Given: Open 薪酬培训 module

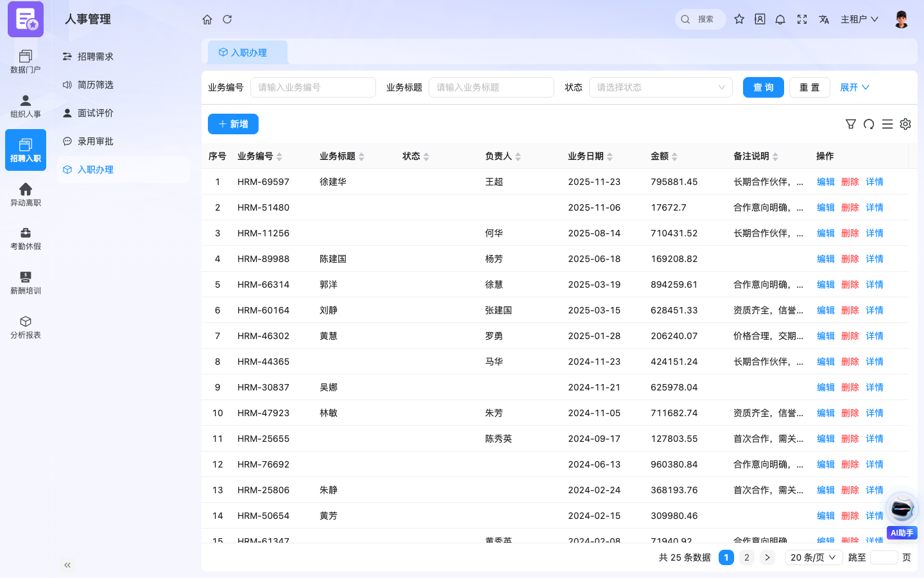Looking at the screenshot, I should [26, 283].
